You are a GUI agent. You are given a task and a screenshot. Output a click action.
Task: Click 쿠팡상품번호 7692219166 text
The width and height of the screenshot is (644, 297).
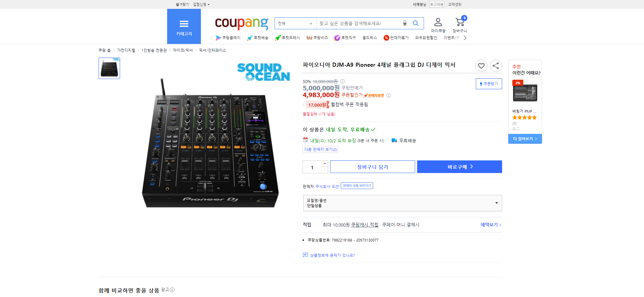[x=343, y=240]
